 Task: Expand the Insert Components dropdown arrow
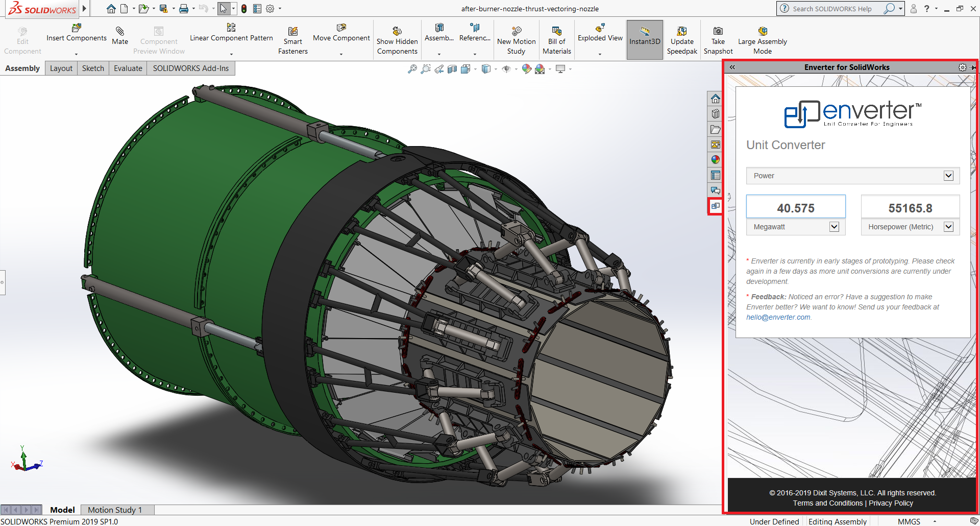[x=77, y=54]
